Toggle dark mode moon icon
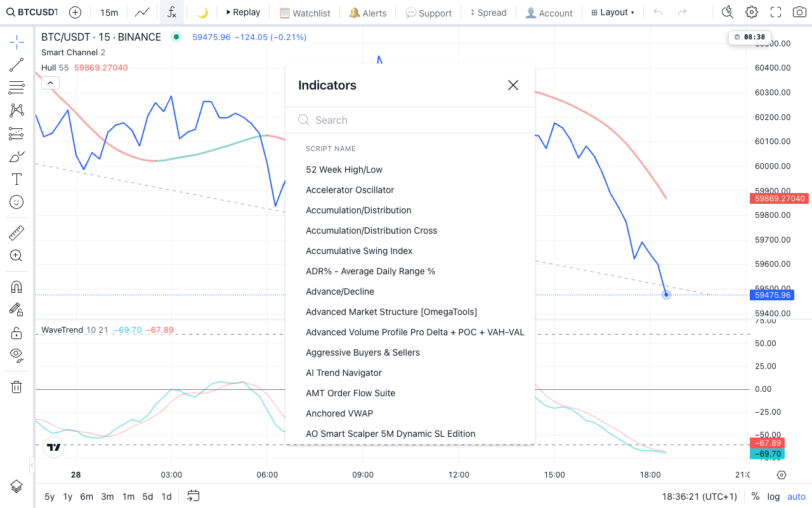812x508 pixels. [202, 12]
